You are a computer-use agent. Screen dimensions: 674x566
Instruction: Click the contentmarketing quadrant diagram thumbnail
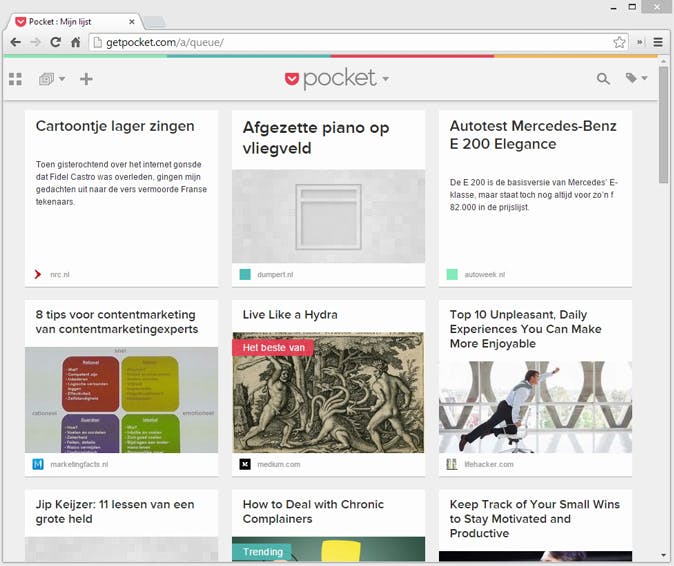(122, 400)
